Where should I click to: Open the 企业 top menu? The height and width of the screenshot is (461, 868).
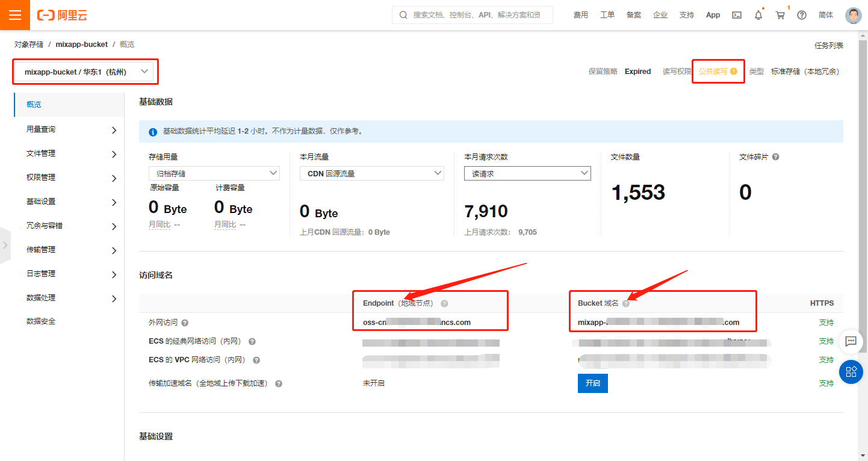click(x=660, y=15)
